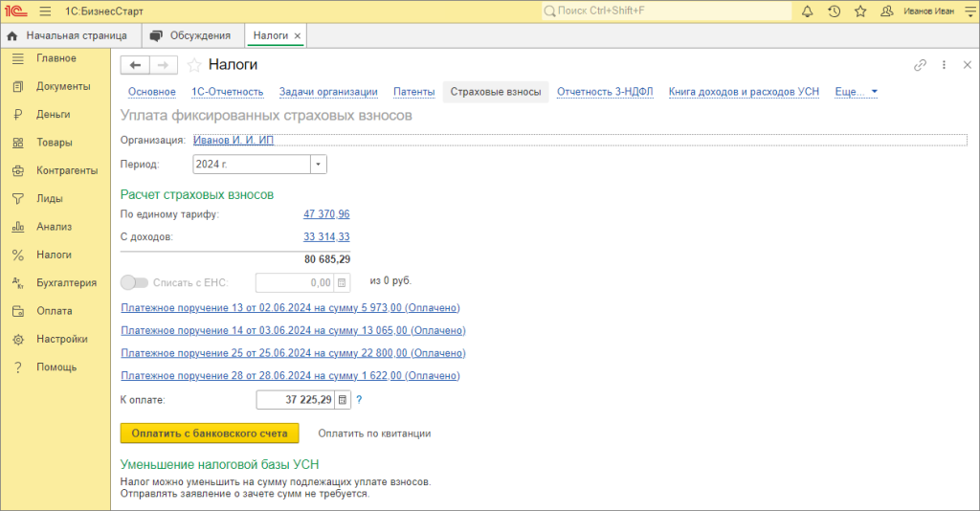The image size is (980, 511).
Task: Click the 1C logo icon
Action: (15, 11)
